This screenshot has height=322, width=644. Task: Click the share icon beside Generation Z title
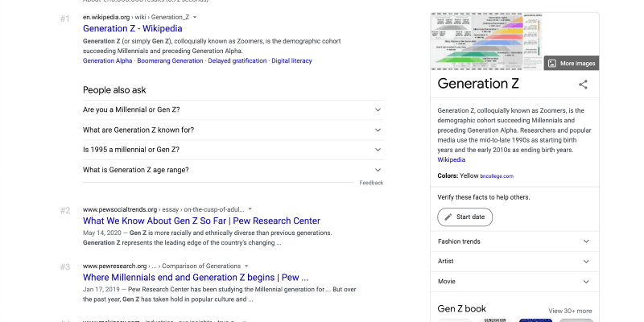pyautogui.click(x=583, y=85)
